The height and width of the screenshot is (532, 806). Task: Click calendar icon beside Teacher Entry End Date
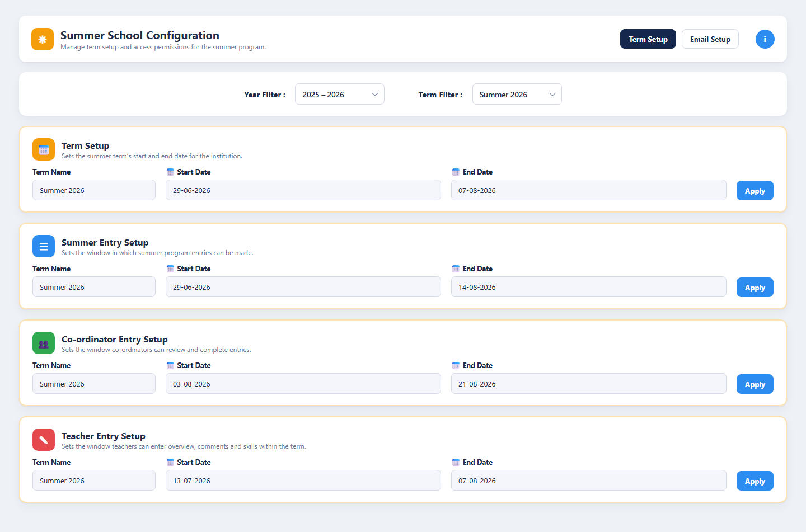click(456, 462)
